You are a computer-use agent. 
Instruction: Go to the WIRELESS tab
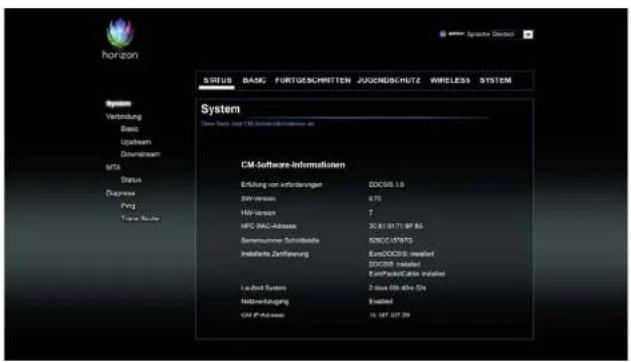point(450,80)
